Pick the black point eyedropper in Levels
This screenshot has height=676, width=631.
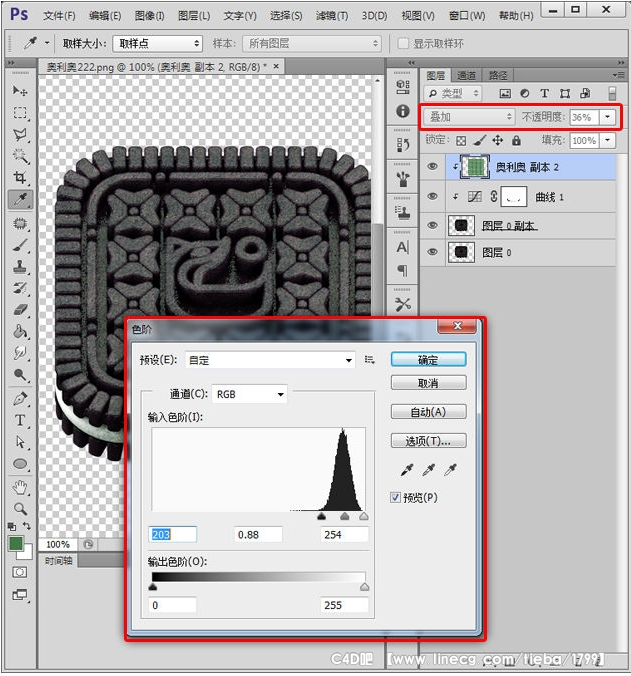(x=406, y=469)
